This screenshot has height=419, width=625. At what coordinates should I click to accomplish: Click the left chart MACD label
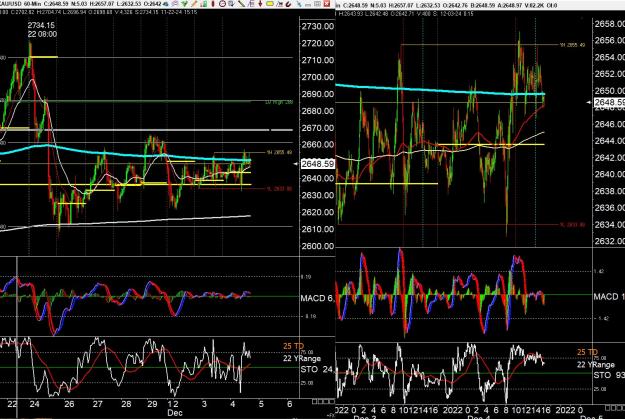coord(317,298)
